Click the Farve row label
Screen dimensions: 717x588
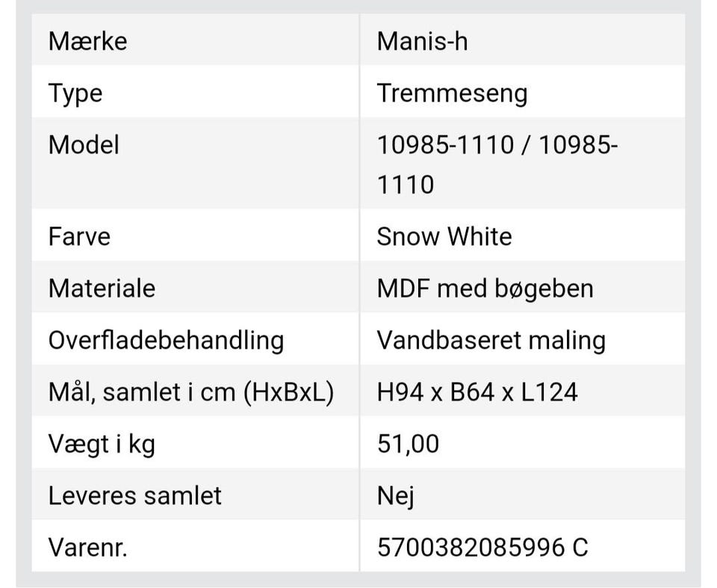tap(79, 237)
